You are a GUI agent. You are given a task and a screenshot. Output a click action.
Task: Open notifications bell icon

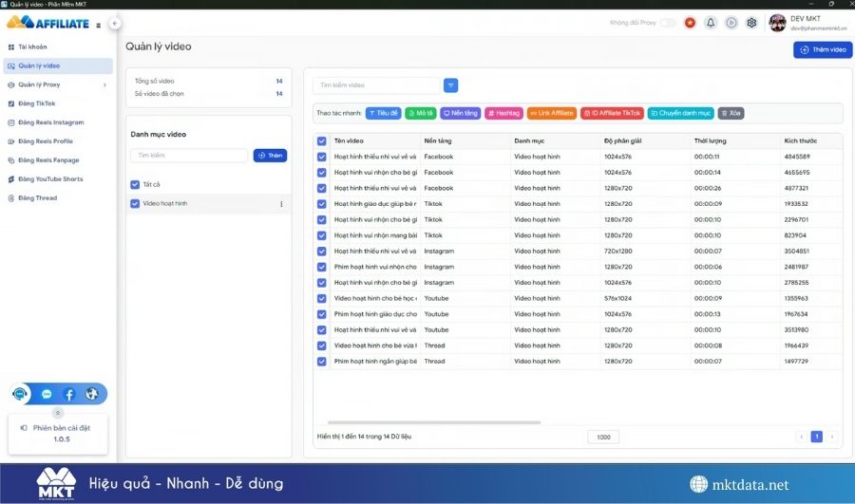pyautogui.click(x=711, y=23)
